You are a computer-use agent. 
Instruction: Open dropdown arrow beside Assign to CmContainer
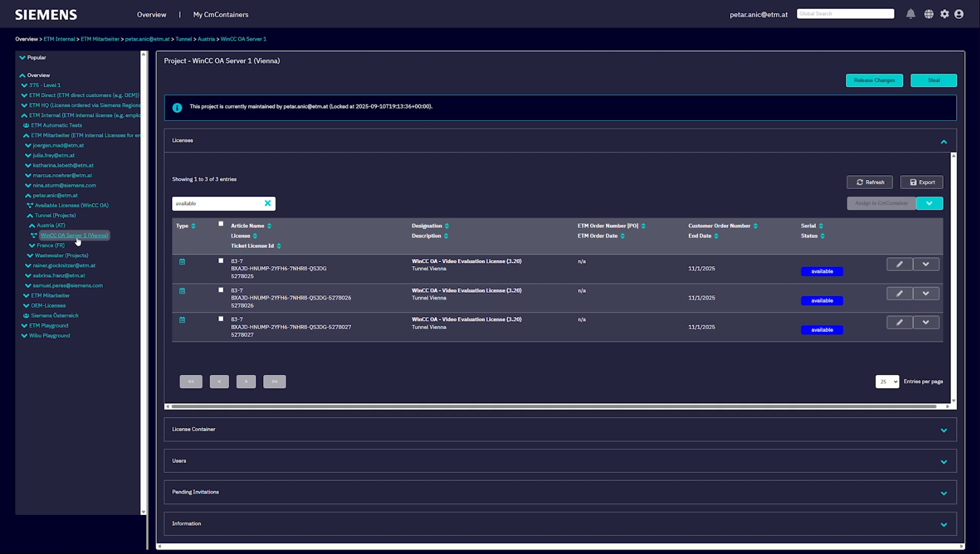point(929,203)
